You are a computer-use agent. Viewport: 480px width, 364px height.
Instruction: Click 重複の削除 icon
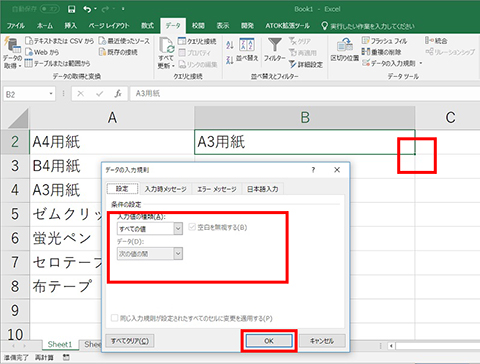tap(366, 52)
